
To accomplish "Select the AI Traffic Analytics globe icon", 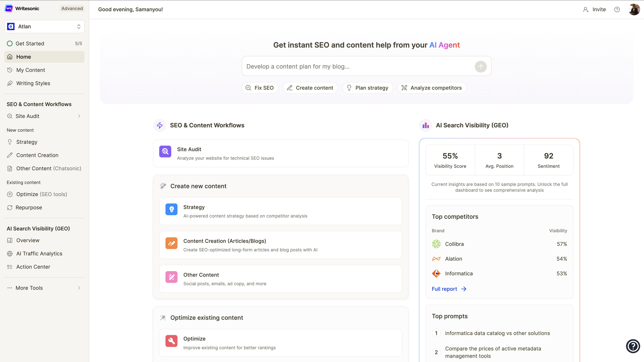I will click(10, 254).
